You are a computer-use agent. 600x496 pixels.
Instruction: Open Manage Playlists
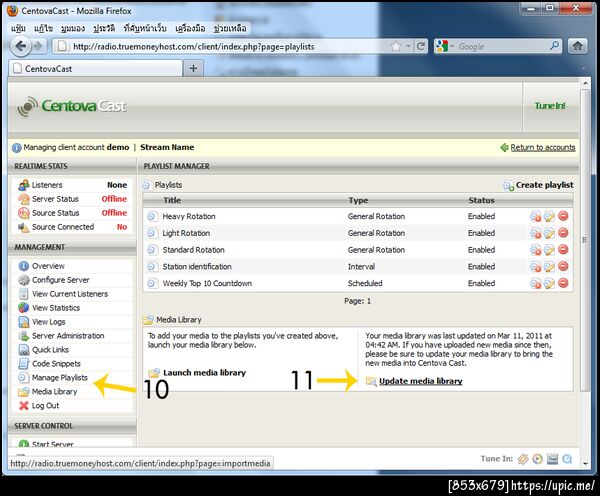click(60, 377)
